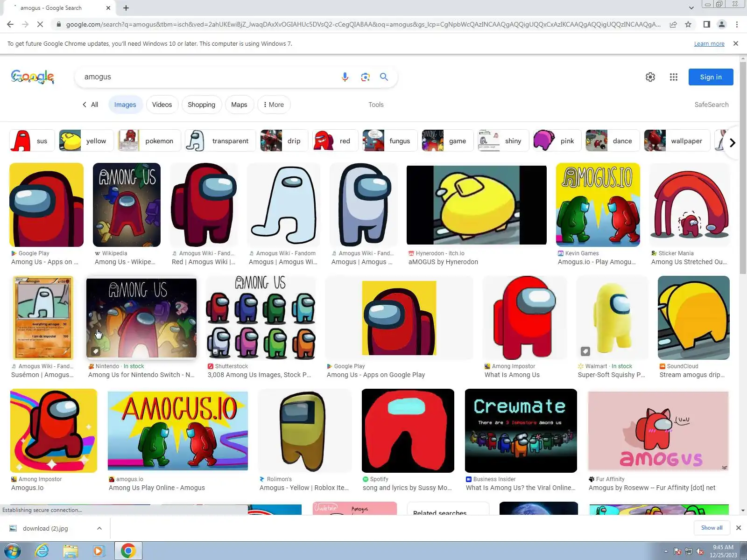Screen dimensions: 747x560
Task: Apply the wallpaper suggestion chip
Action: click(677, 141)
